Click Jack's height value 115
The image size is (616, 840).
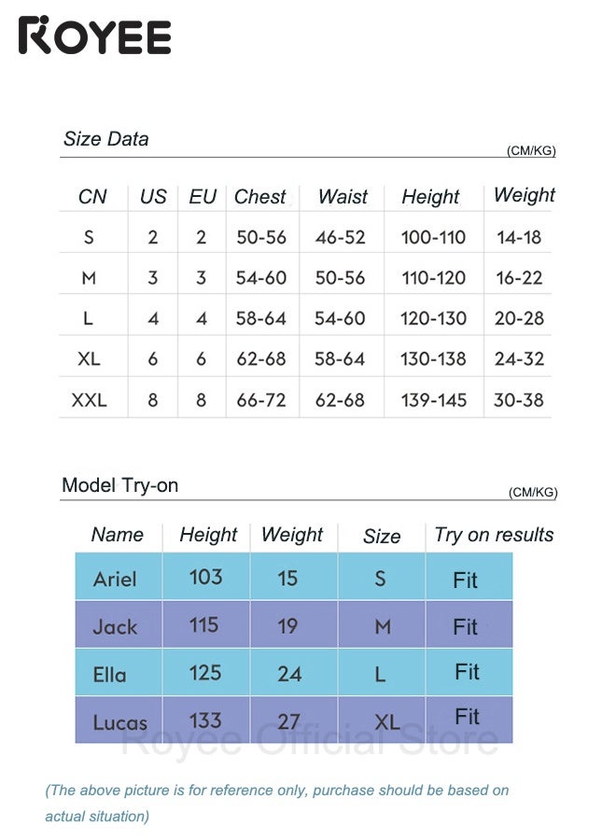pyautogui.click(x=204, y=624)
